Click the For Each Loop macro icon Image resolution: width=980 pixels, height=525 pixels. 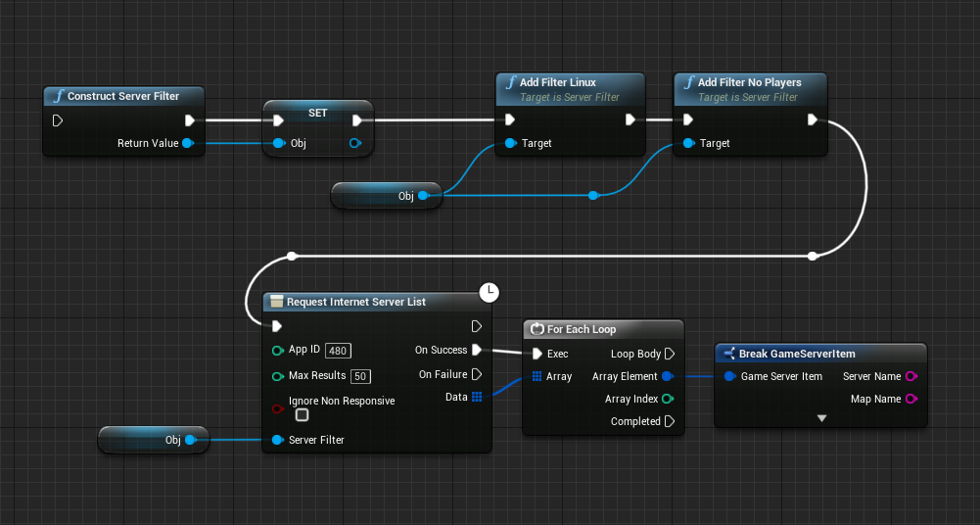pyautogui.click(x=537, y=329)
